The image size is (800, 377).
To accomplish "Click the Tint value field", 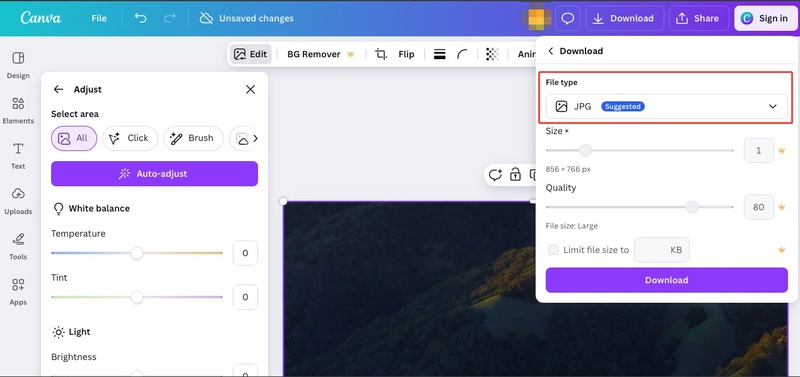I will (x=245, y=297).
